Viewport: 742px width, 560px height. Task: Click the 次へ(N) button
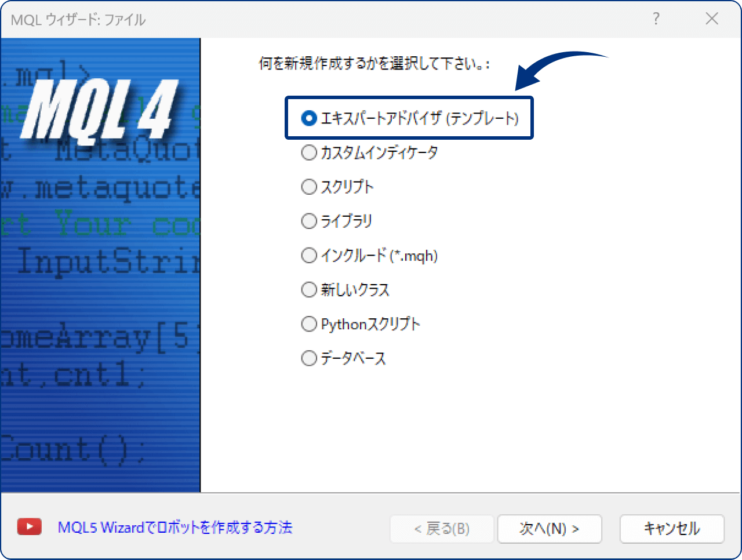click(x=549, y=528)
